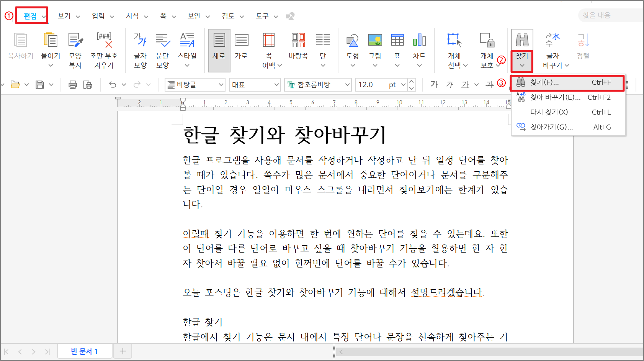
Task: Toggle strikethrough 가 formatting
Action: (489, 84)
